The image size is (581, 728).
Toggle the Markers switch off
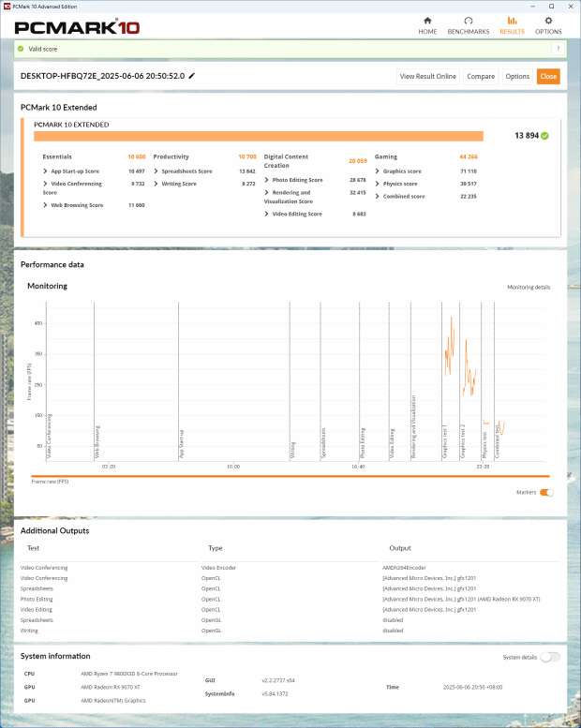[546, 493]
